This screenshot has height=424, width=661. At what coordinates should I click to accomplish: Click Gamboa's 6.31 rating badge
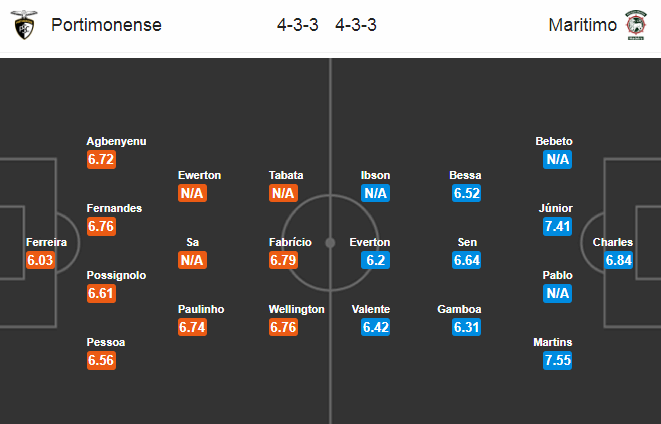pyautogui.click(x=466, y=327)
